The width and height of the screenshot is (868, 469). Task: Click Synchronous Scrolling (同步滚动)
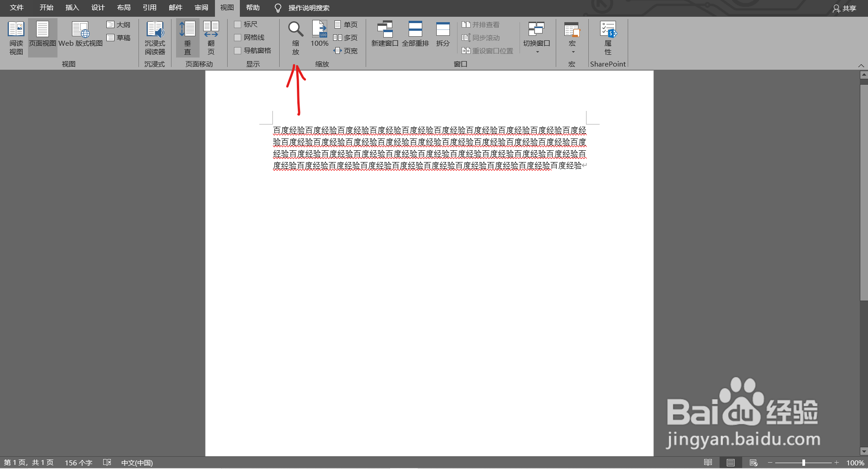pos(481,38)
